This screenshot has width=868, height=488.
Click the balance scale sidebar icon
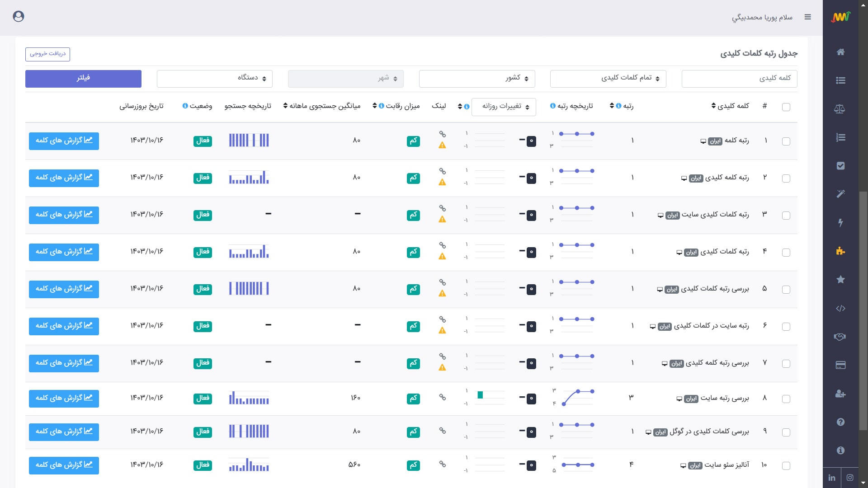[x=840, y=109]
